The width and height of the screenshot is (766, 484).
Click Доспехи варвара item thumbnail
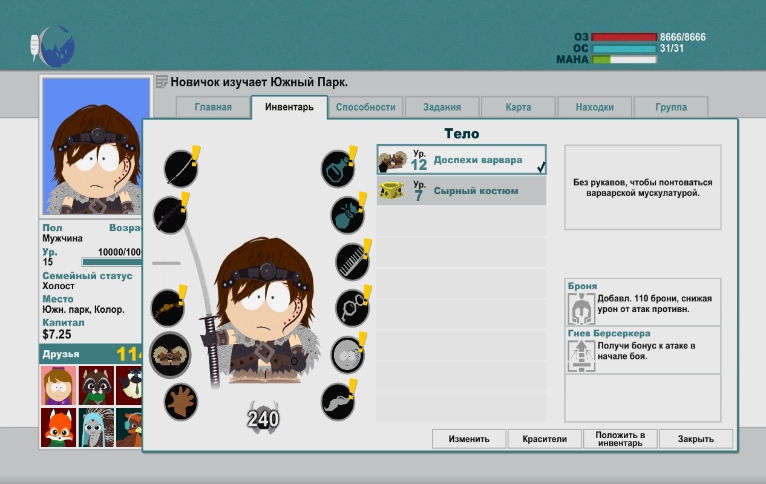coord(393,160)
